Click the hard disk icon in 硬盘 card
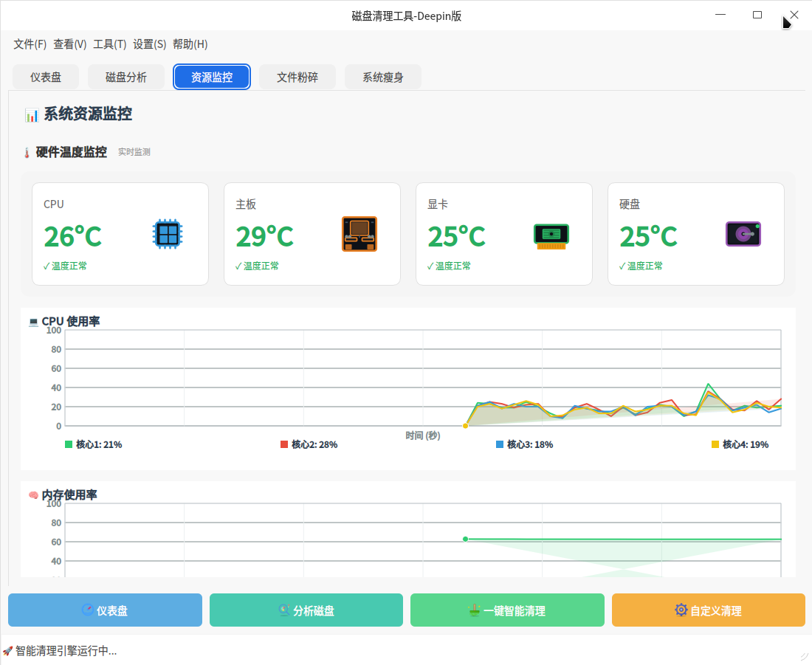Image resolution: width=812 pixels, height=665 pixels. (x=743, y=234)
